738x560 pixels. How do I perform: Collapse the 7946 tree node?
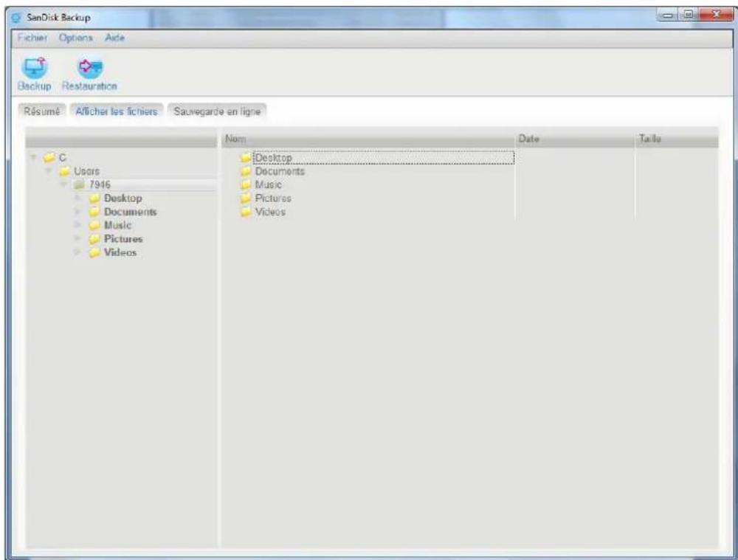coord(63,184)
